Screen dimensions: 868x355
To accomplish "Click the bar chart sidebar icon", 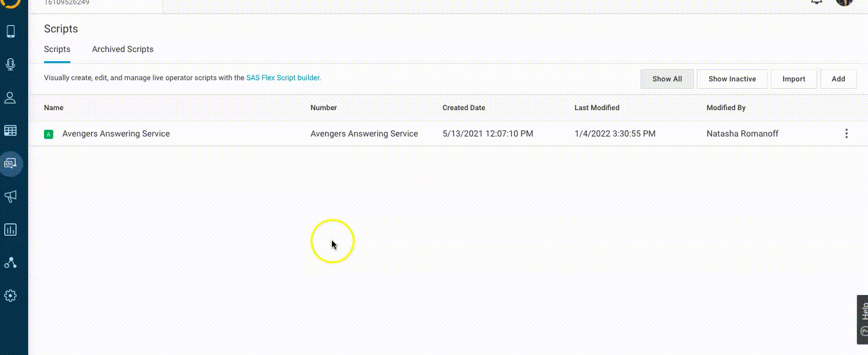I will (10, 230).
